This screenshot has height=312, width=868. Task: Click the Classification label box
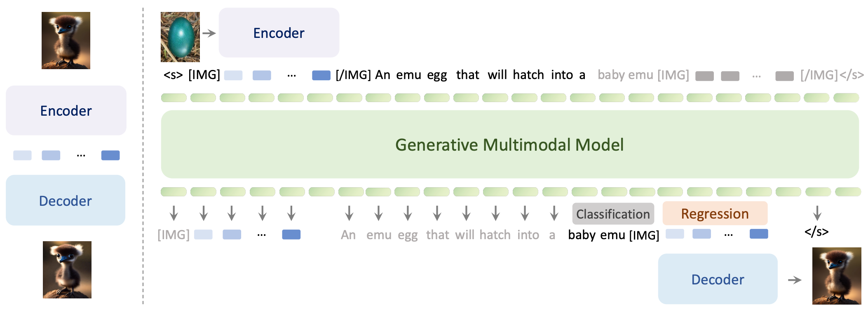pos(613,214)
